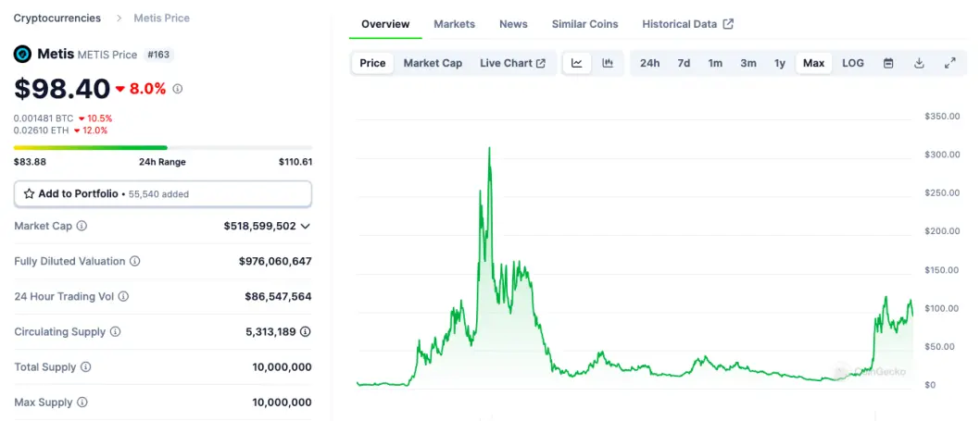Viewport: 980px width, 421px height.
Task: Select the Price chart toggle
Action: [372, 63]
